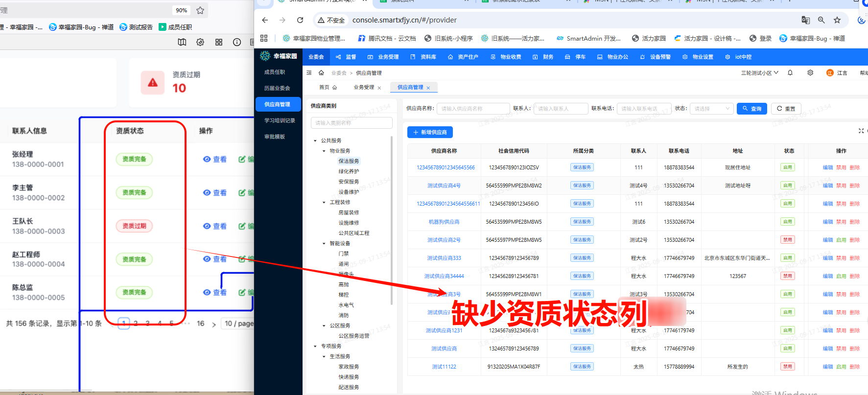The height and width of the screenshot is (395, 868).
Task: Enable supplier 测试11122 via 启用
Action: (841, 367)
